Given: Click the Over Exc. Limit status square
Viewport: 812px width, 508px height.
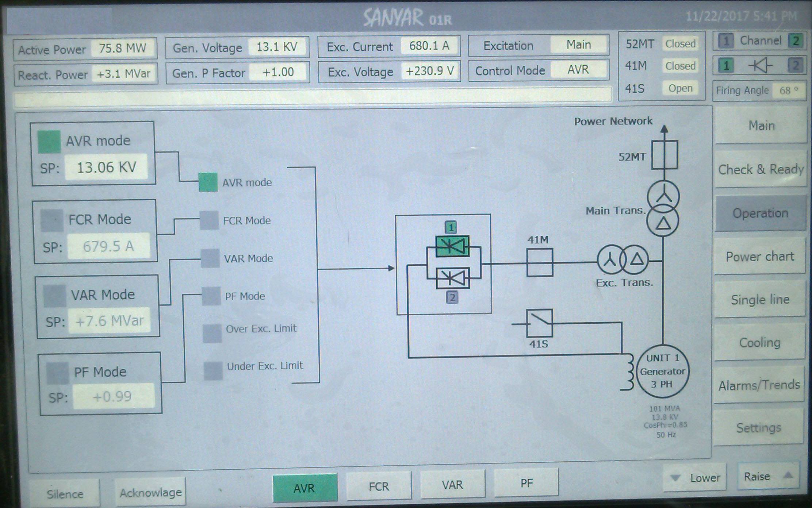Looking at the screenshot, I should tap(212, 333).
